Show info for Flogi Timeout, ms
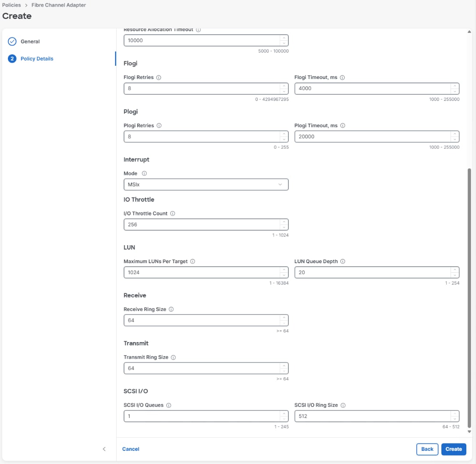Screen dimensions: 476x464 click(342, 78)
